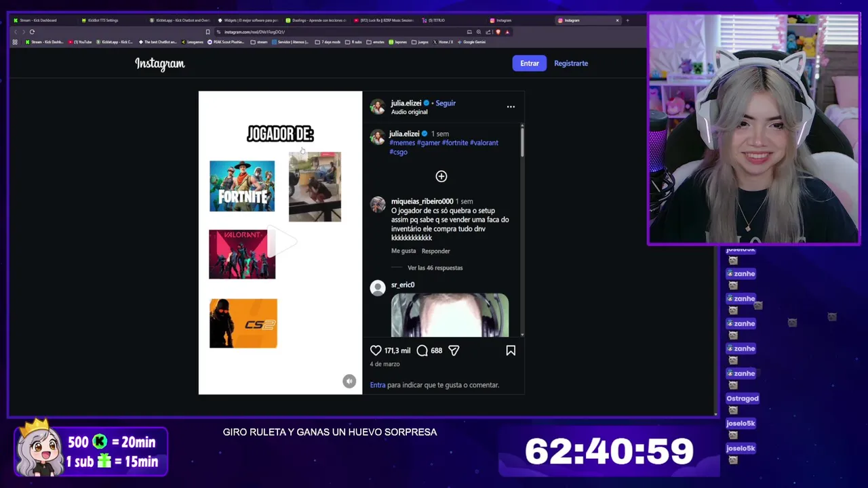Click the plus circle to load more comments
The image size is (868, 488).
[x=441, y=176]
